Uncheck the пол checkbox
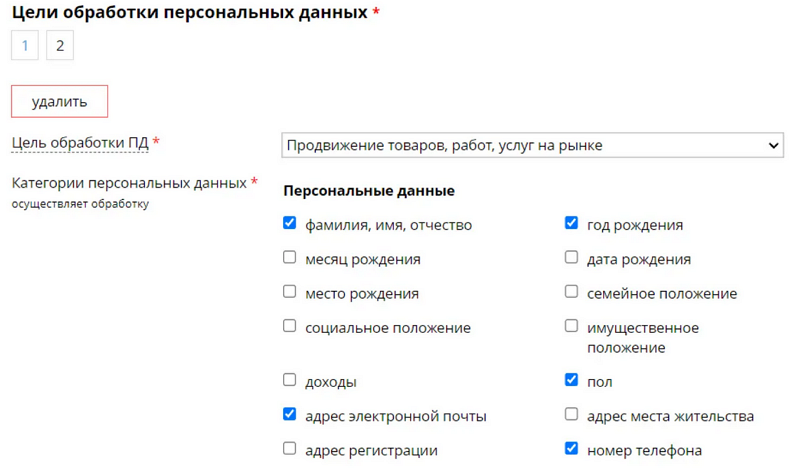The image size is (800, 470). [572, 380]
